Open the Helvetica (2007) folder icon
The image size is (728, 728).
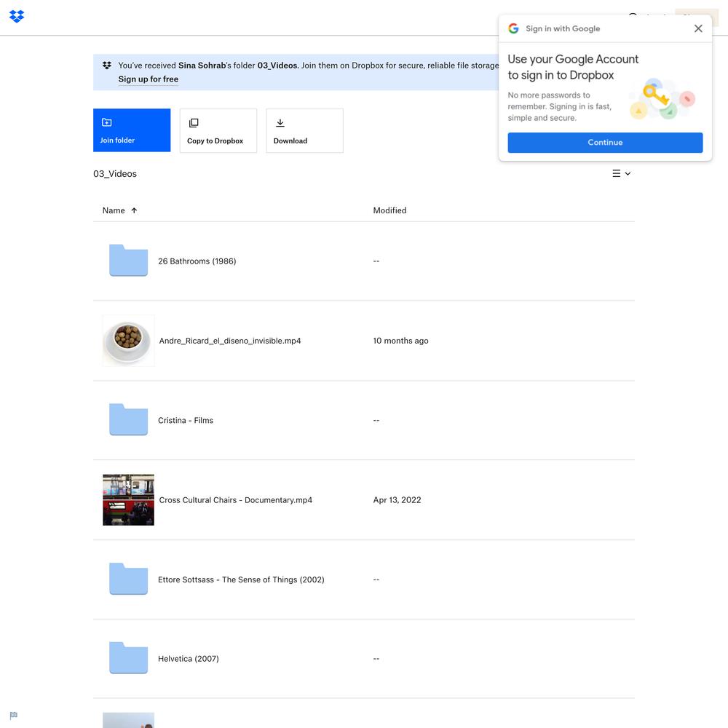[x=128, y=659]
